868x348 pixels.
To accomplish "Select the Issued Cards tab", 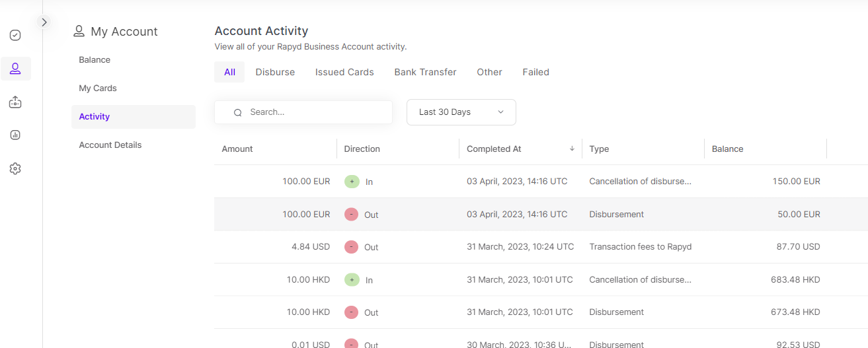I will click(344, 72).
